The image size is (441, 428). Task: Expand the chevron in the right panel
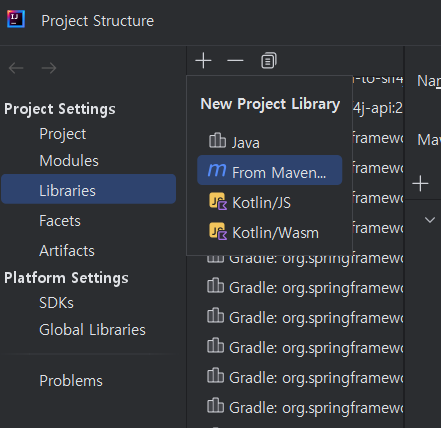(x=430, y=220)
